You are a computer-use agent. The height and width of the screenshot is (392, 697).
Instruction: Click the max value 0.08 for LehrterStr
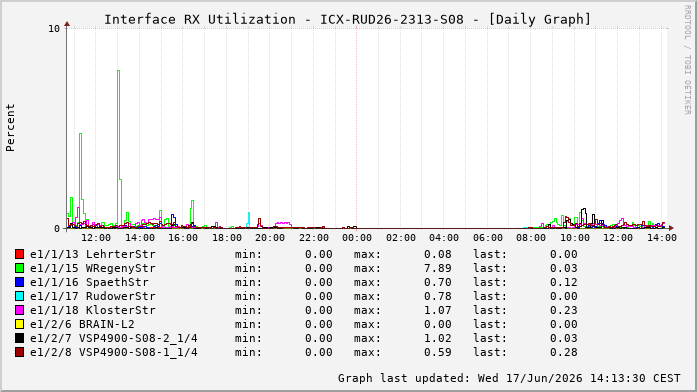437,254
